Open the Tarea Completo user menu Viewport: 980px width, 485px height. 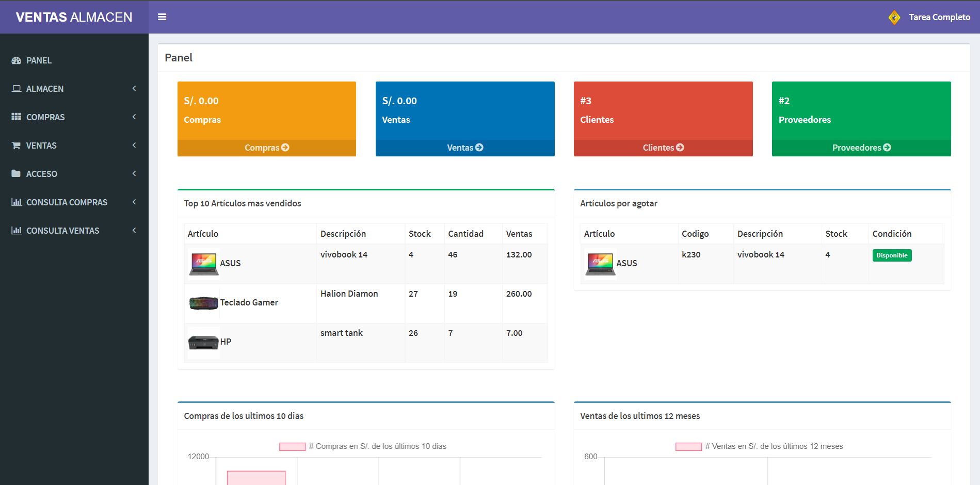929,17
